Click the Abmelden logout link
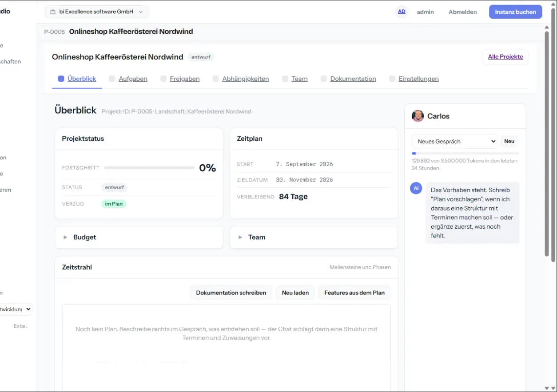Viewport: 557px width, 392px height. click(462, 12)
